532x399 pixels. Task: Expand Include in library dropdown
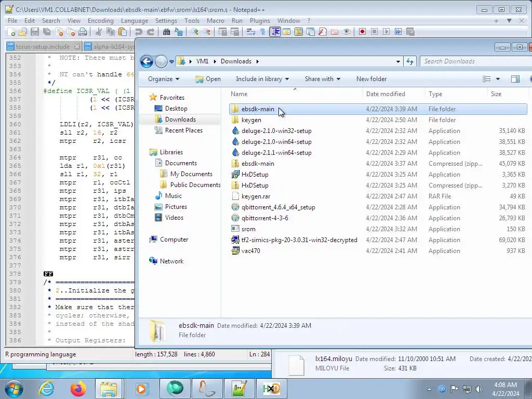coord(262,79)
